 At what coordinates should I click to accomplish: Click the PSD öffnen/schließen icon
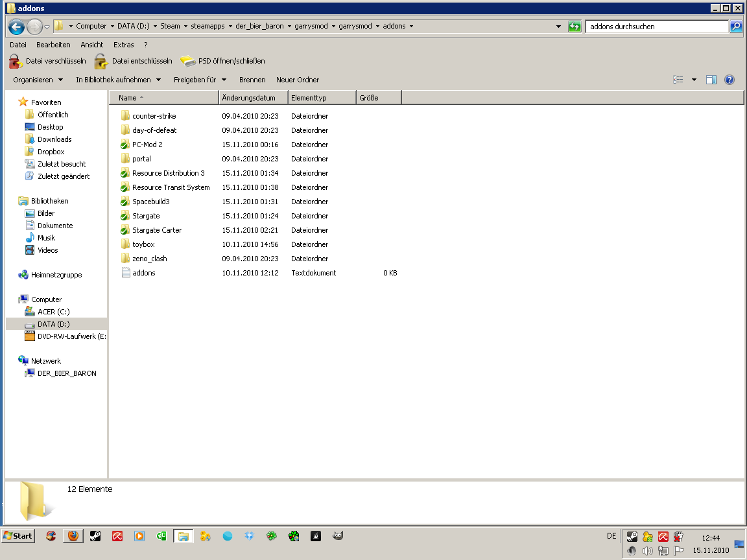coord(187,62)
